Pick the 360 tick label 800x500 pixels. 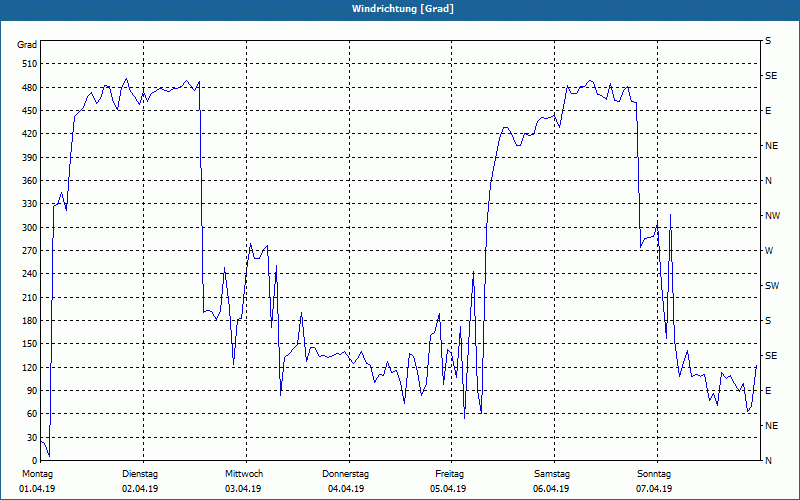(30, 181)
